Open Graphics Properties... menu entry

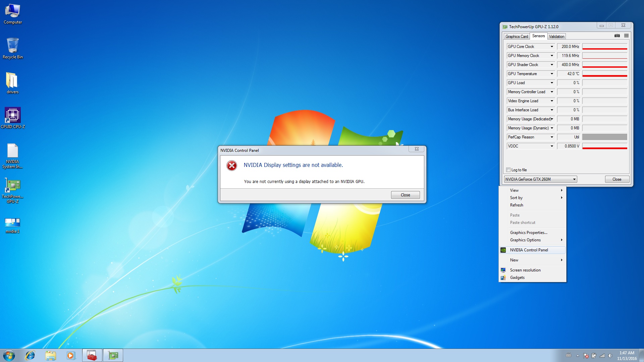tap(532, 233)
